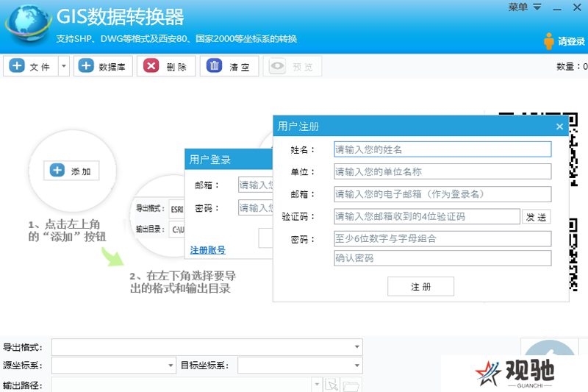Click the 验证码 verification code field
Viewport: 588px width, 392px height.
tap(427, 216)
